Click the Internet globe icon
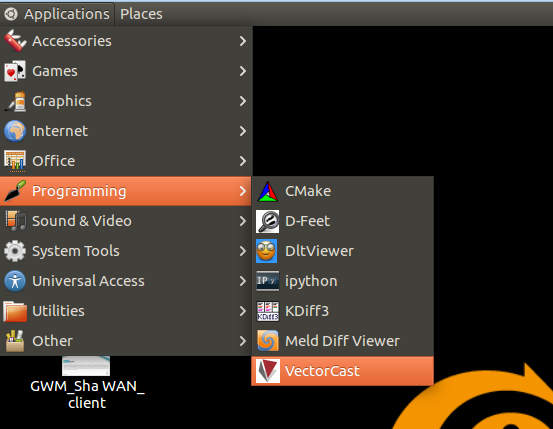Screen dimensions: 553x429 click(x=15, y=131)
